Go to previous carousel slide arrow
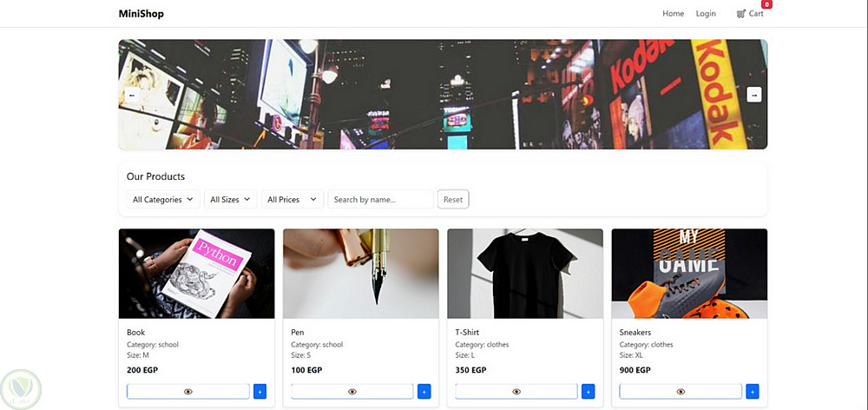868x410 pixels. point(132,95)
